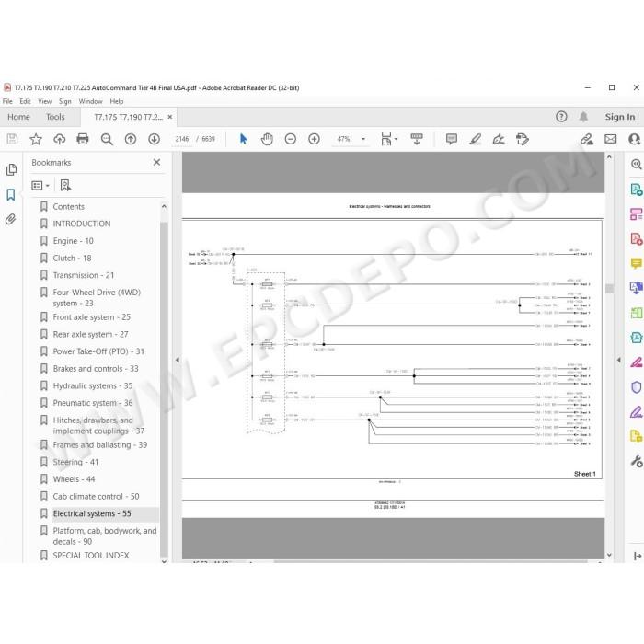The height and width of the screenshot is (644, 644).
Task: Click the print file icon
Action: 83,139
